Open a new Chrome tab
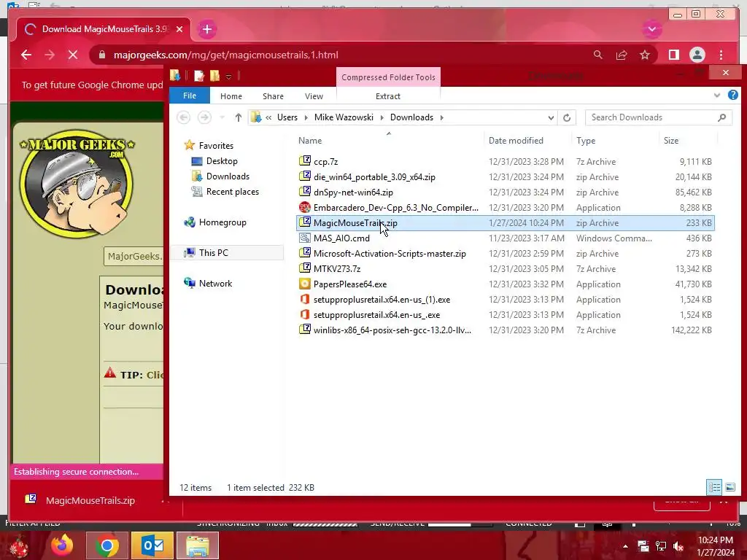 tap(206, 29)
